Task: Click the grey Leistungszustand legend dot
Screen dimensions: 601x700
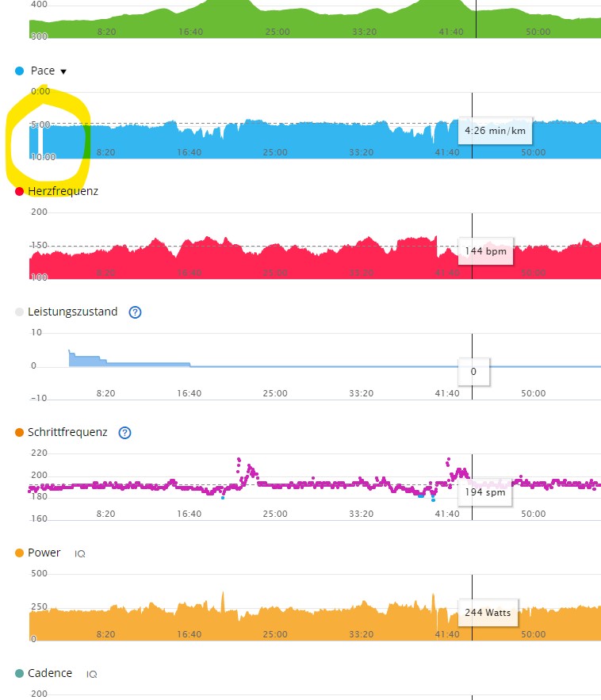Action: [20, 312]
